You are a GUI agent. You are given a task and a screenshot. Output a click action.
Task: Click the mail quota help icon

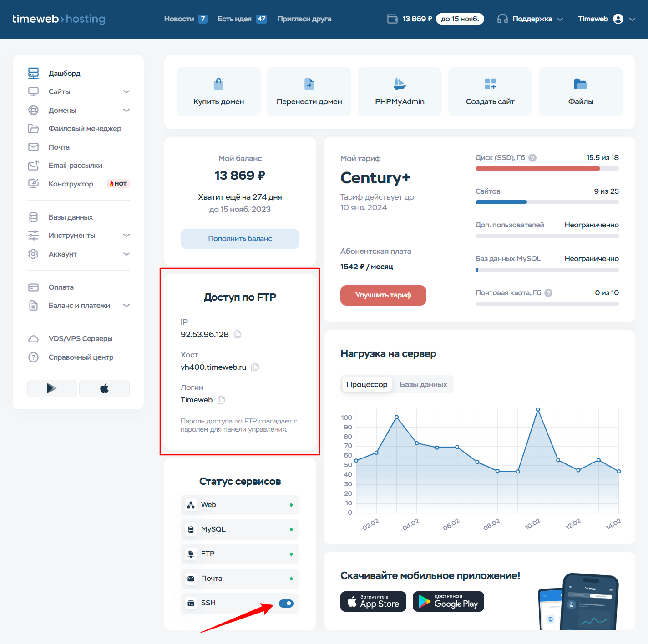point(548,293)
